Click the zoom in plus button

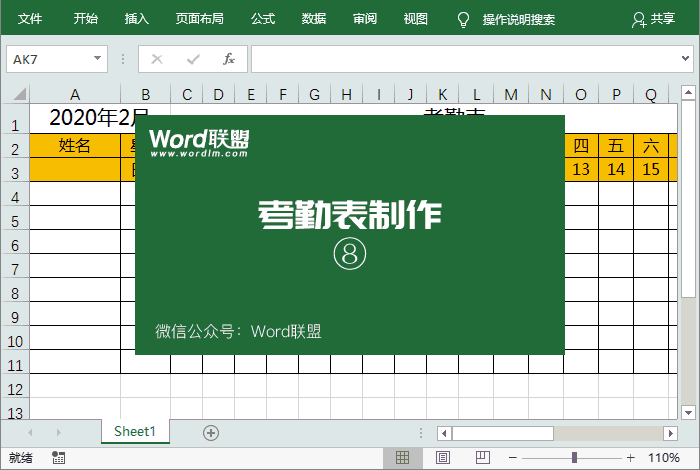(x=630, y=458)
